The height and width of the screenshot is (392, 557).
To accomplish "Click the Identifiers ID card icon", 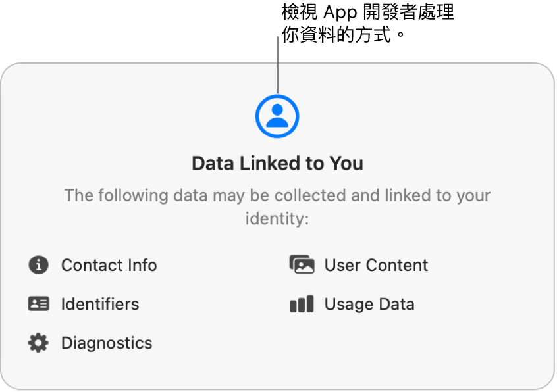I will [x=38, y=304].
